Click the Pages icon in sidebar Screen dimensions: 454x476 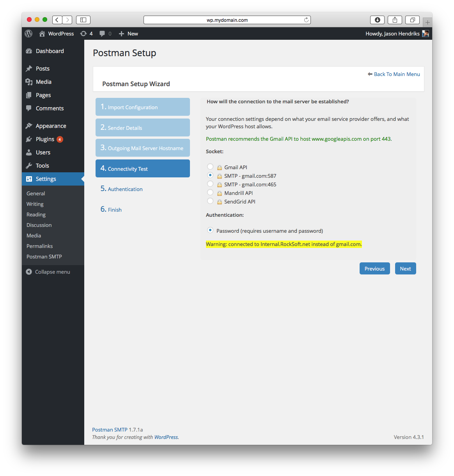[x=29, y=95]
